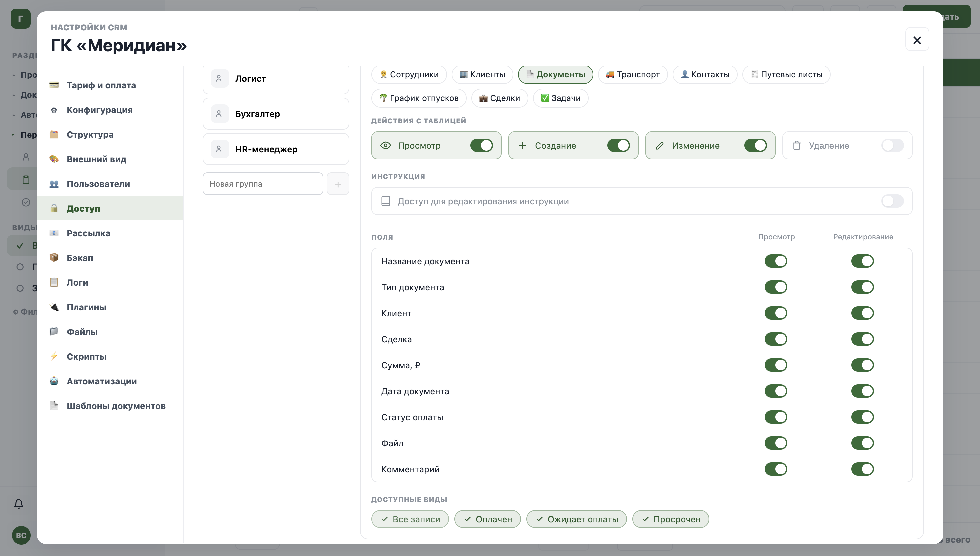Turn off the Изменение action switch
The image size is (980, 556).
coord(756,145)
